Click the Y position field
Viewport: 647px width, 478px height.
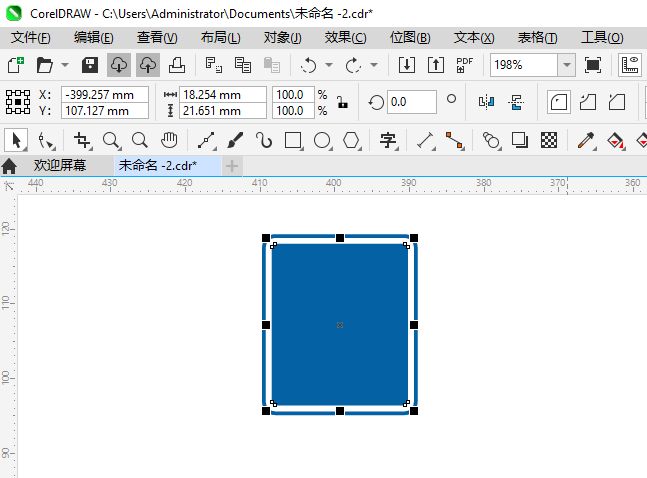(x=105, y=111)
